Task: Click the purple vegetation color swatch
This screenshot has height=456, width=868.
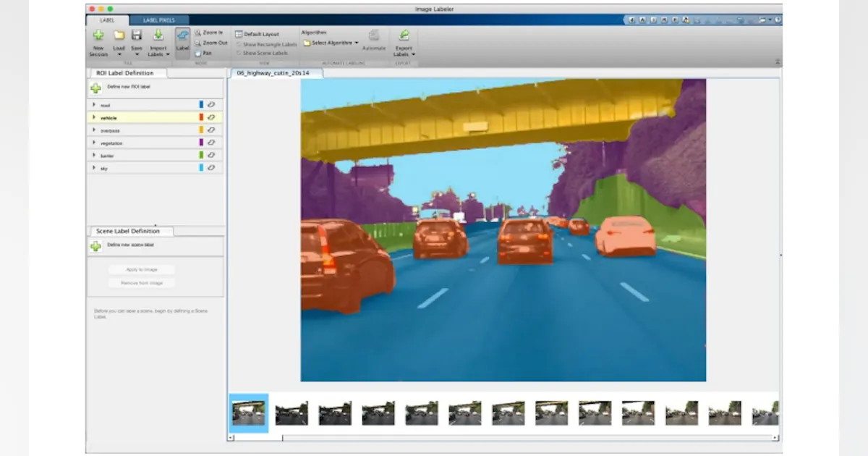Action: (201, 143)
